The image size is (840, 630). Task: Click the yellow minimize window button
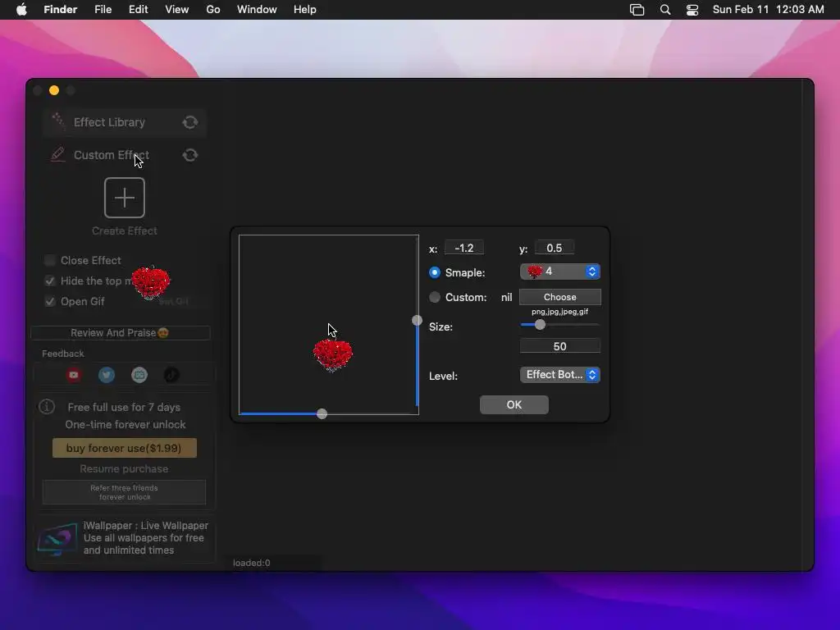click(54, 90)
